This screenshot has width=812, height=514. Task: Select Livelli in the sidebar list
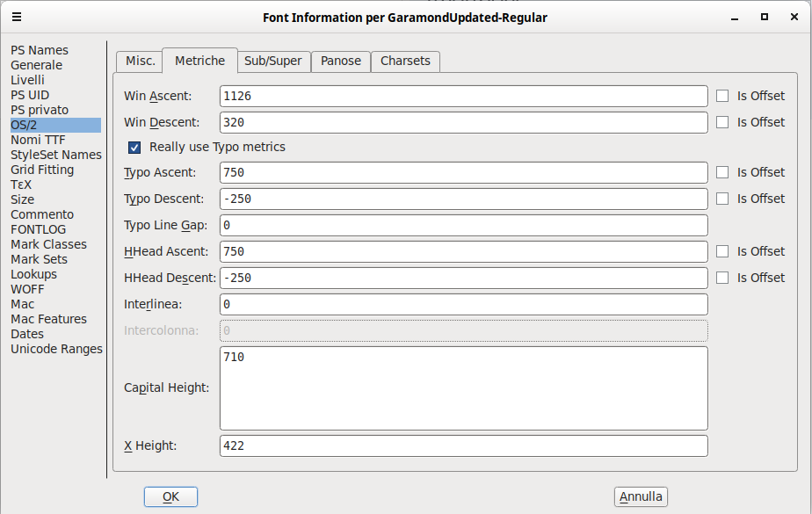[x=27, y=80]
